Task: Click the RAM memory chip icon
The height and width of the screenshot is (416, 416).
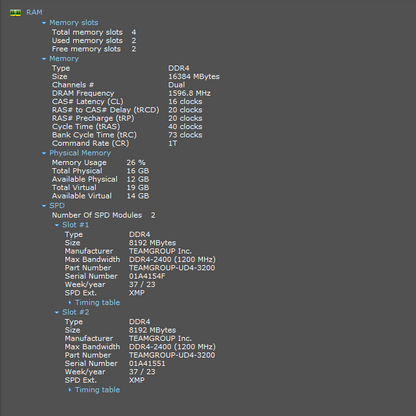Action: pyautogui.click(x=15, y=13)
